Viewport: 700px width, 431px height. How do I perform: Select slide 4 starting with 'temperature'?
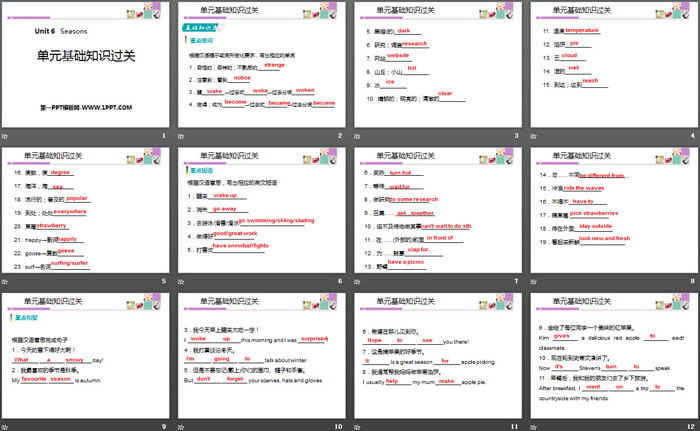click(610, 72)
